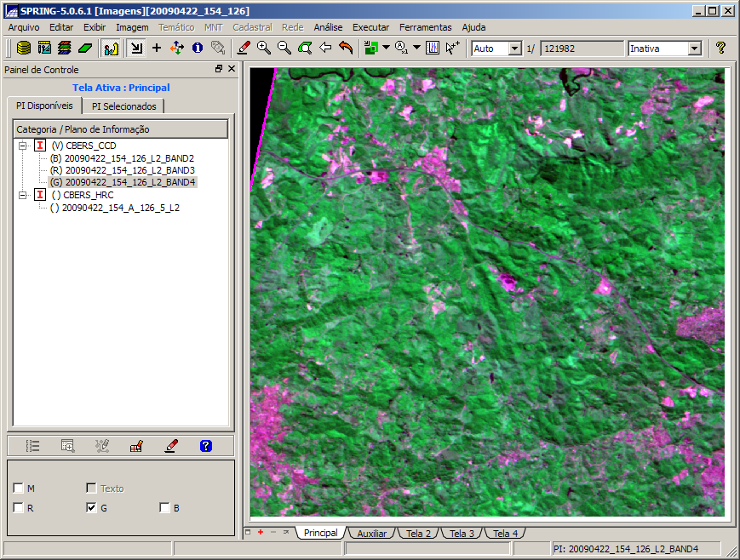Enable the R channel checkbox

[19, 508]
